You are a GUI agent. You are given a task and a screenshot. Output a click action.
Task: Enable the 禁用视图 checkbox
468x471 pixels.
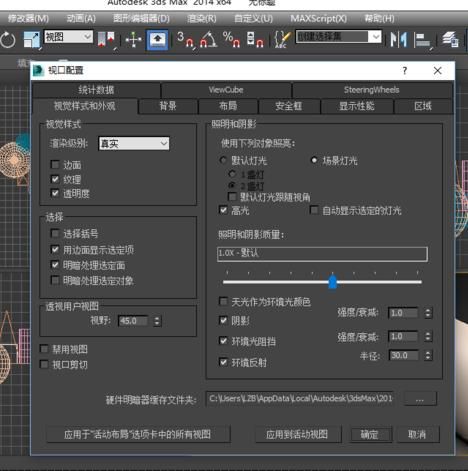(44, 349)
